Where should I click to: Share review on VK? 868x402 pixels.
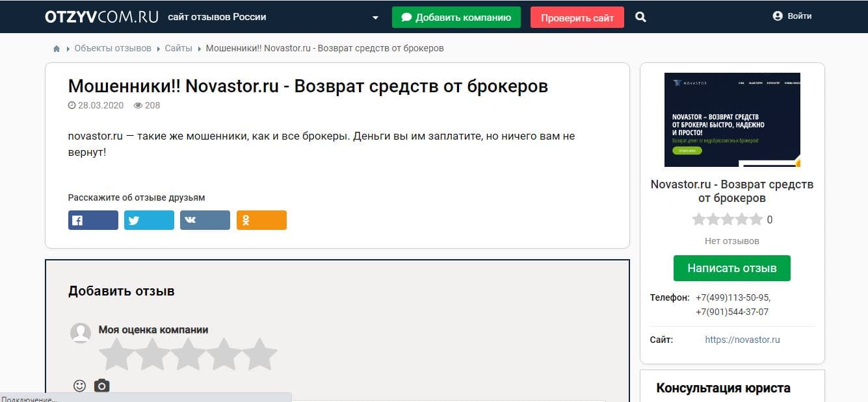coord(205,220)
